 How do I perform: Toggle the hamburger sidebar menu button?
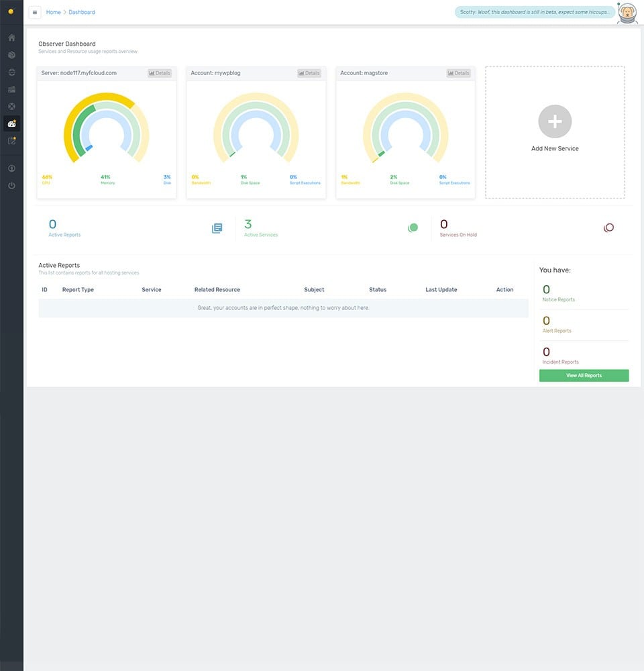(x=35, y=12)
